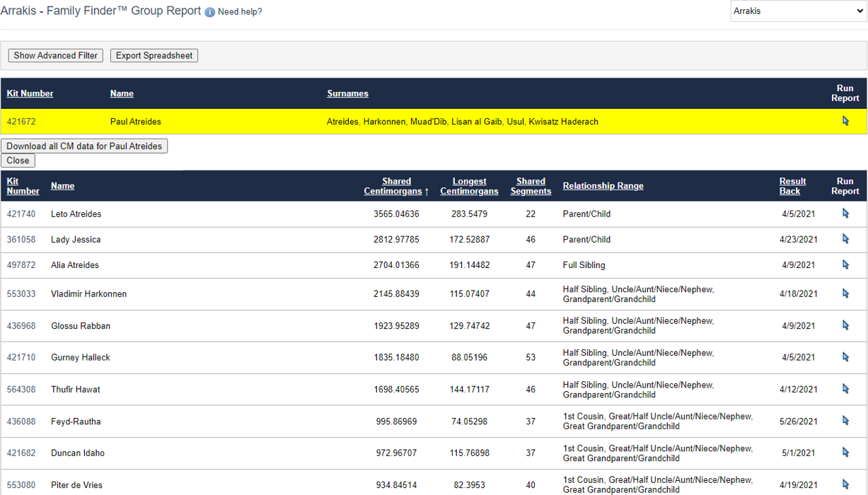Select kit number 421740
Image resolution: width=868 pixels, height=495 pixels.
pos(21,214)
